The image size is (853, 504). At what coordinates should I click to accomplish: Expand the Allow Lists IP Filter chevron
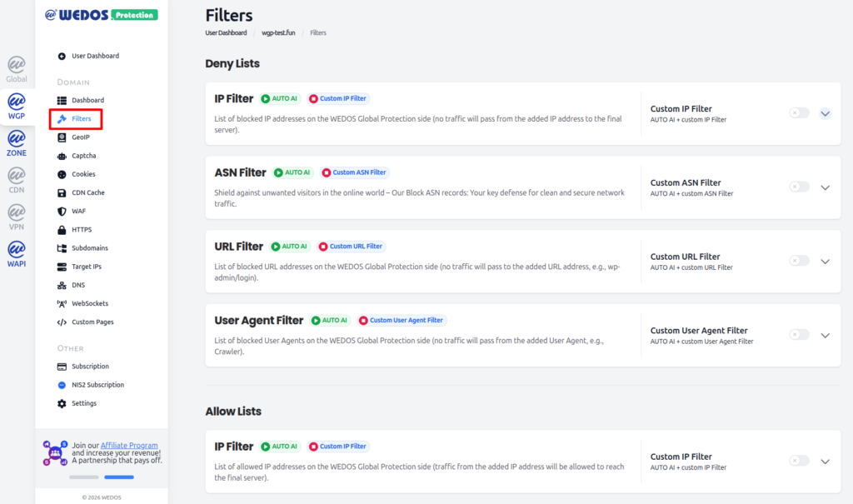(x=826, y=462)
